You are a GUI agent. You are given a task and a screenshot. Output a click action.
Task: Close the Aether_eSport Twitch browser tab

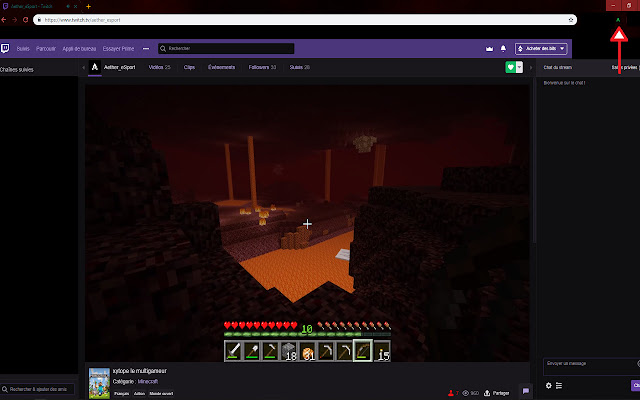[76, 6]
